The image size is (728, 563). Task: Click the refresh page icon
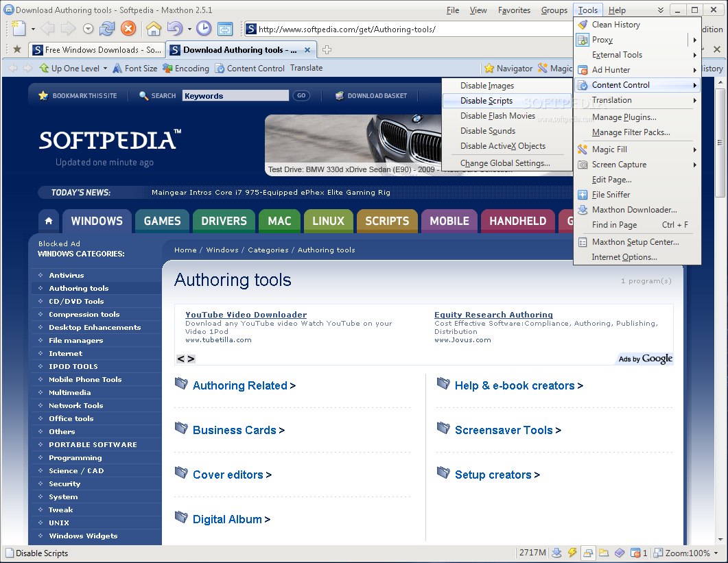107,29
